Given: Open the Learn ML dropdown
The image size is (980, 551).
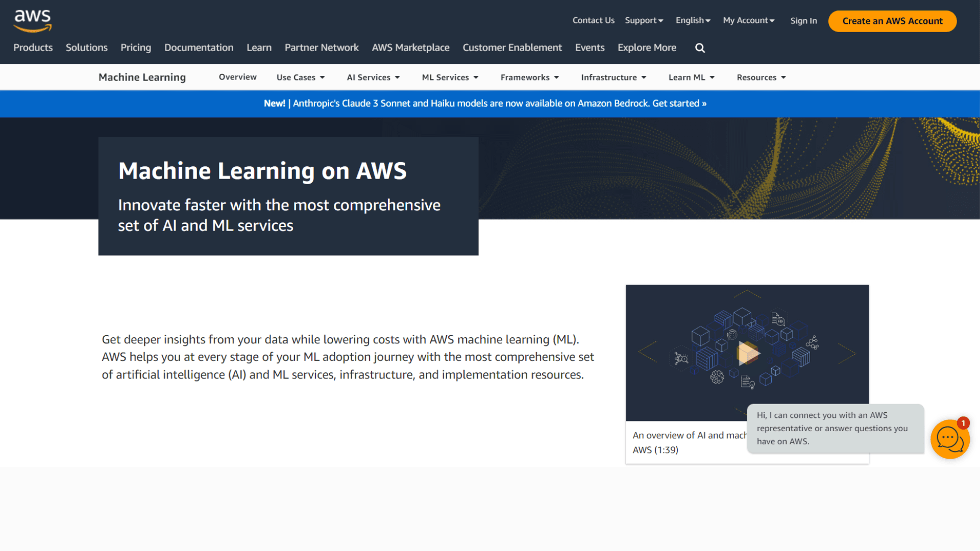Looking at the screenshot, I should (691, 77).
